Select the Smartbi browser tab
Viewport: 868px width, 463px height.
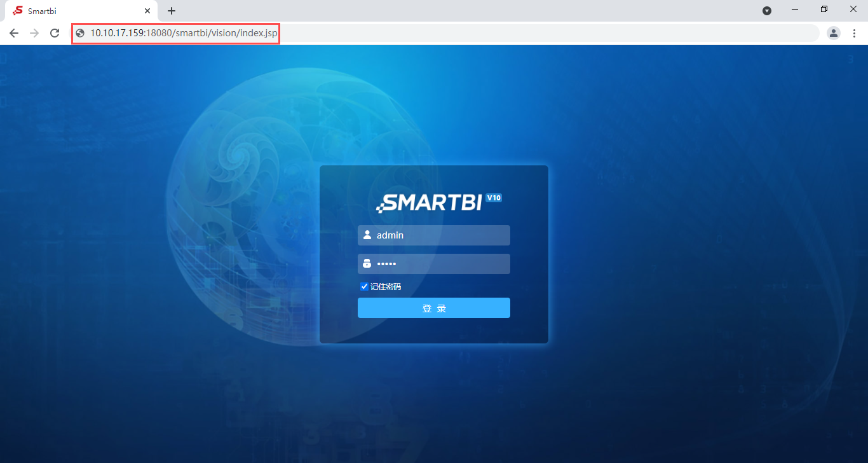[81, 11]
